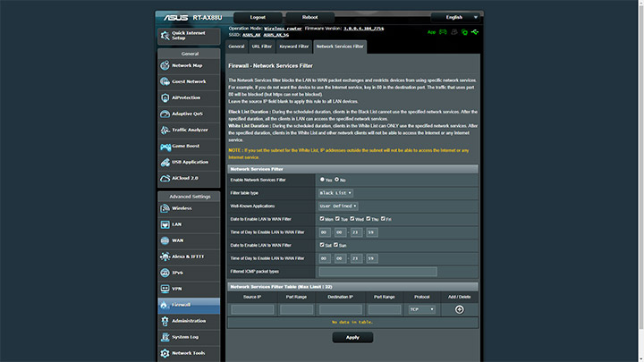Click the Administration icon
The height and width of the screenshot is (362, 644).
pos(165,321)
